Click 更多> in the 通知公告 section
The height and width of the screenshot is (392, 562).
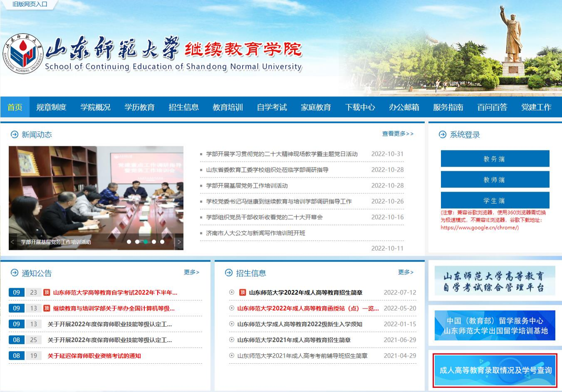[191, 272]
